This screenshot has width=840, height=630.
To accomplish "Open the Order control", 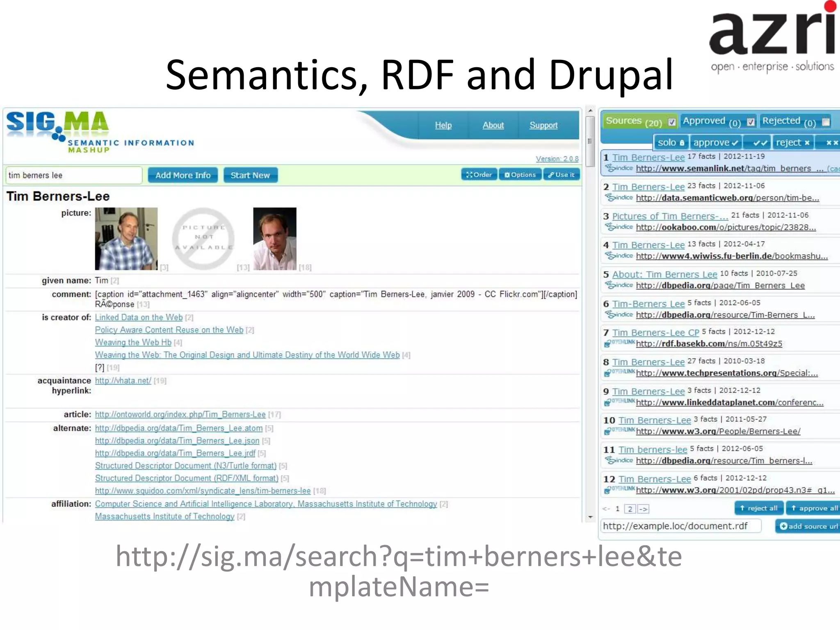I will [479, 175].
